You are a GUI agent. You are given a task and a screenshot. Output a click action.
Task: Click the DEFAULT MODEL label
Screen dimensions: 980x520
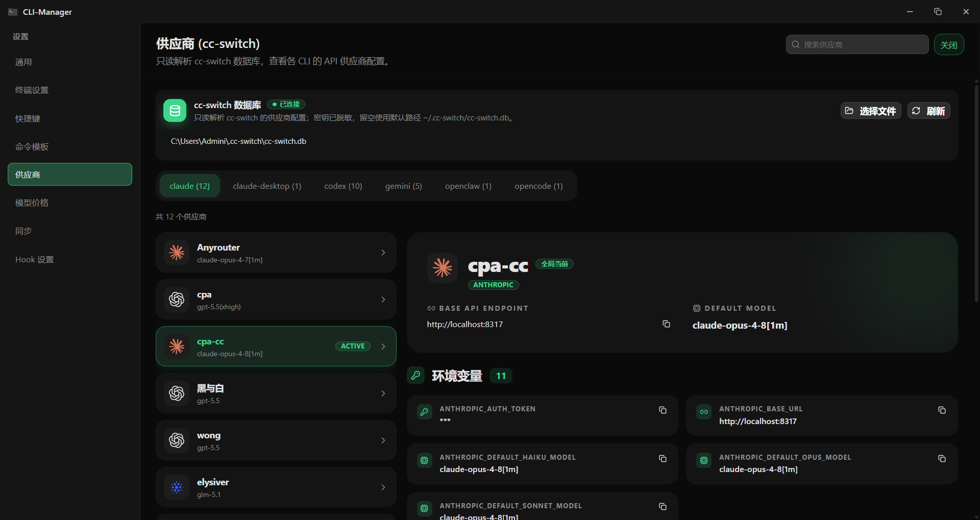740,308
